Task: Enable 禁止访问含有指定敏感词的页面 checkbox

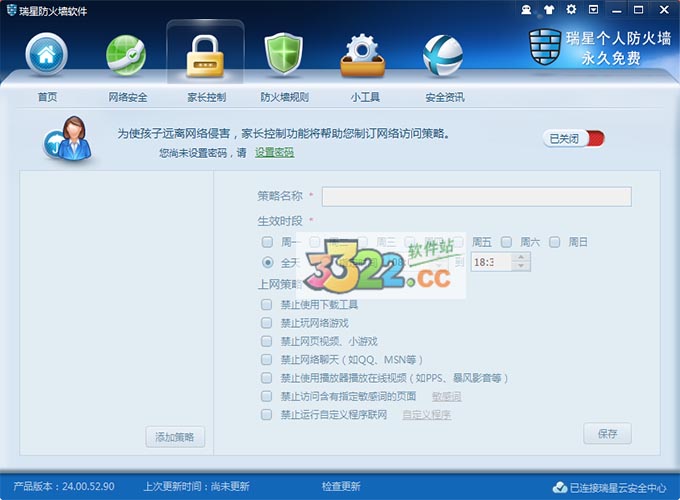Action: tap(266, 396)
